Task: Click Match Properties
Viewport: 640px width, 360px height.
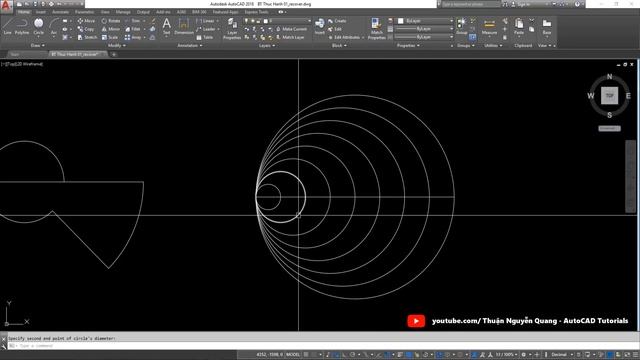Action: (x=377, y=29)
